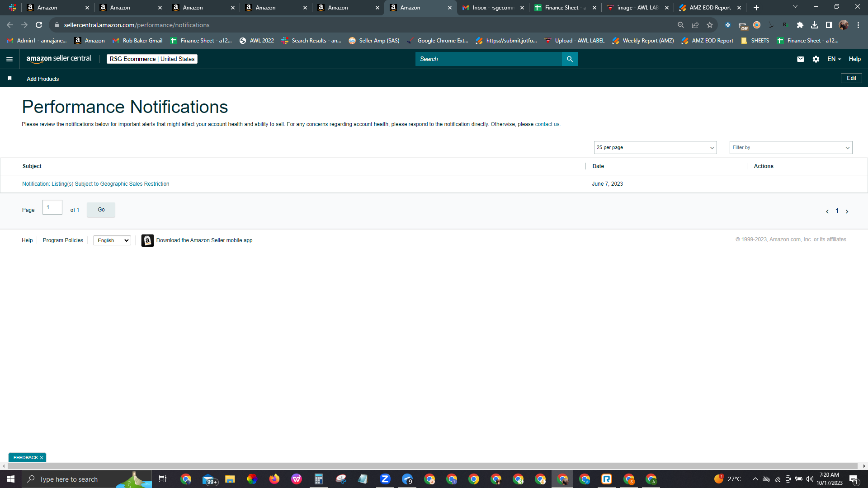The image size is (868, 488).
Task: Open the English language selector
Action: (x=112, y=240)
